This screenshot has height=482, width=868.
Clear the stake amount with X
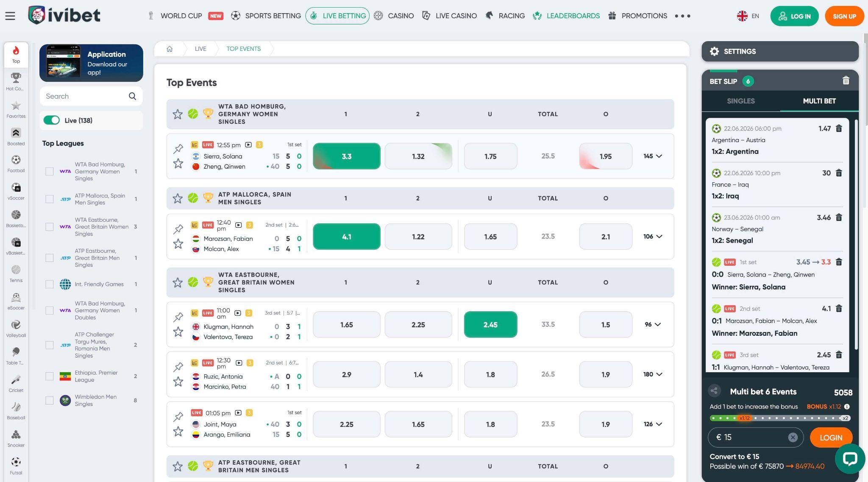(793, 437)
